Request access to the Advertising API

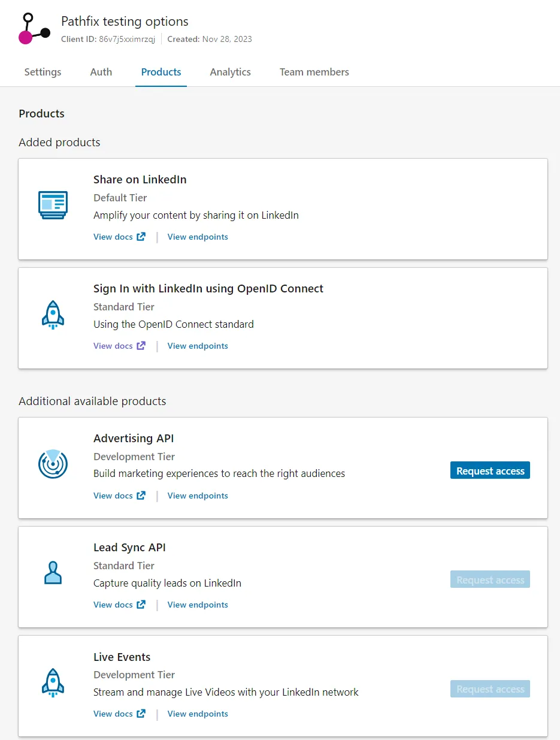(490, 471)
